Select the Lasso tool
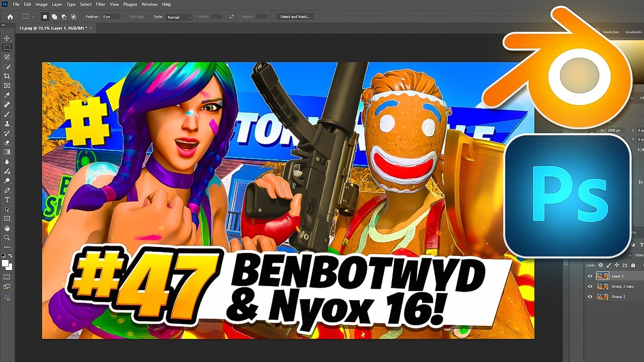 coord(7,57)
